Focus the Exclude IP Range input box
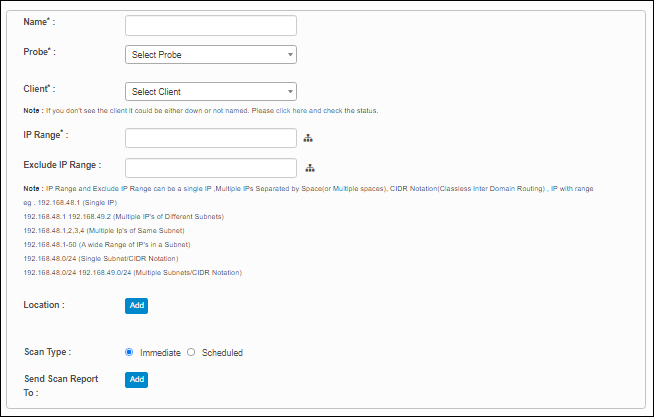 (x=211, y=167)
